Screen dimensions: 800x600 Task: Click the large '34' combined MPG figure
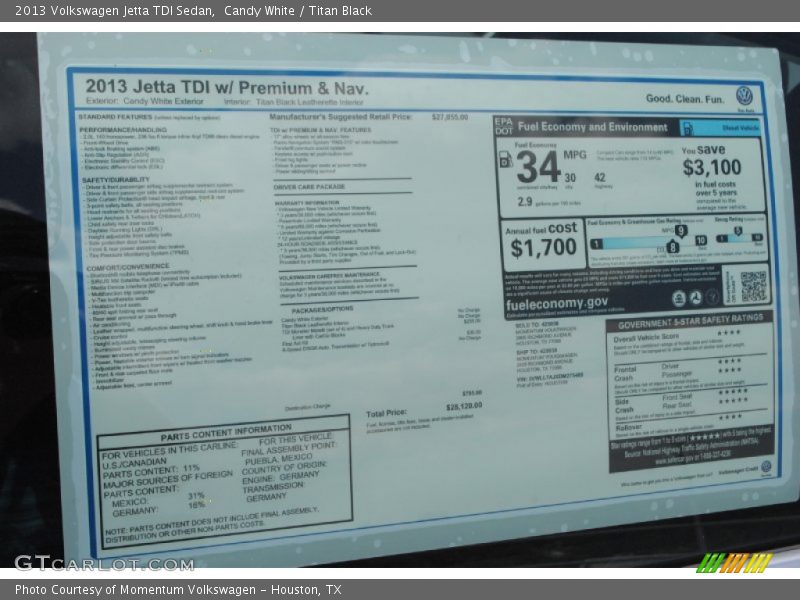point(538,167)
